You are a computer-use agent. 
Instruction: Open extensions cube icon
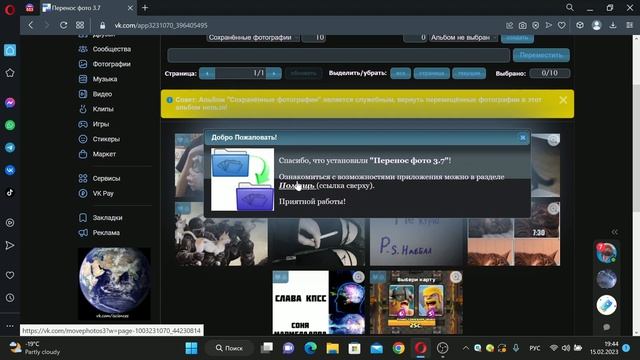(580, 25)
